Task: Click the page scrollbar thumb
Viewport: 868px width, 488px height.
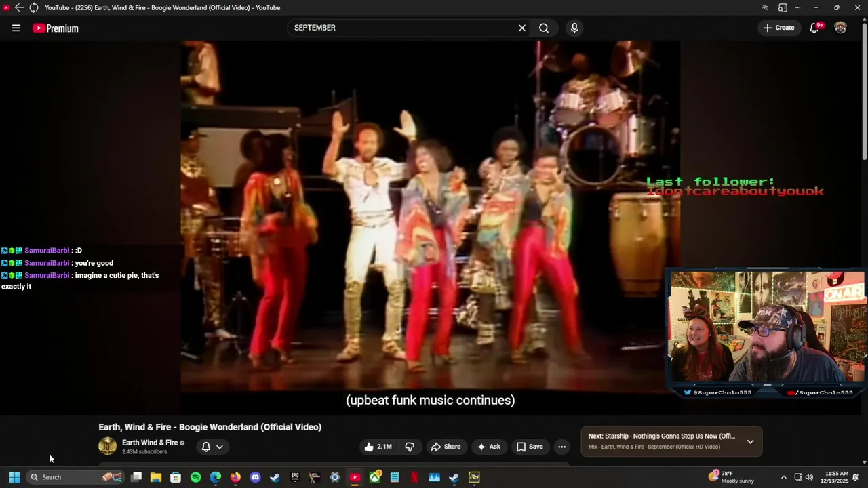Action: tap(865, 91)
